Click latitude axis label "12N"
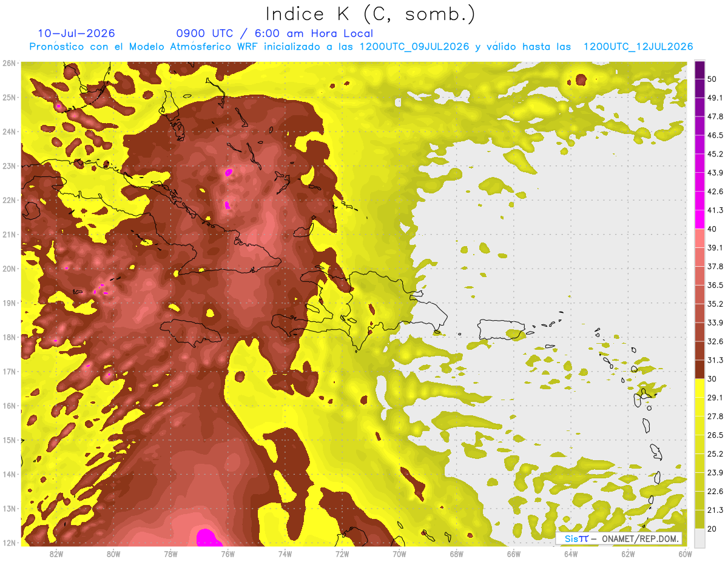Image resolution: width=728 pixels, height=562 pixels. coord(9,543)
